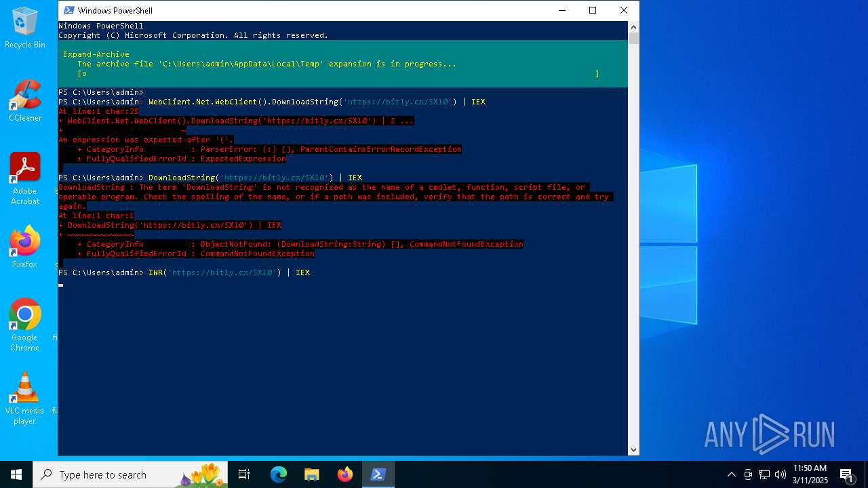Click the PowerShell scrollbar up arrow

click(x=633, y=27)
